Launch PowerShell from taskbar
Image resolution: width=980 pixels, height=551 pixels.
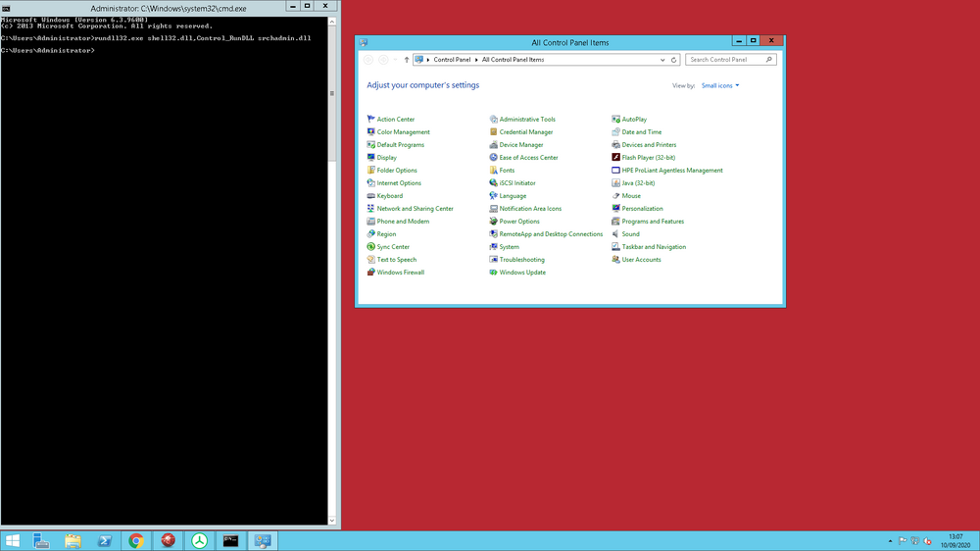click(105, 541)
